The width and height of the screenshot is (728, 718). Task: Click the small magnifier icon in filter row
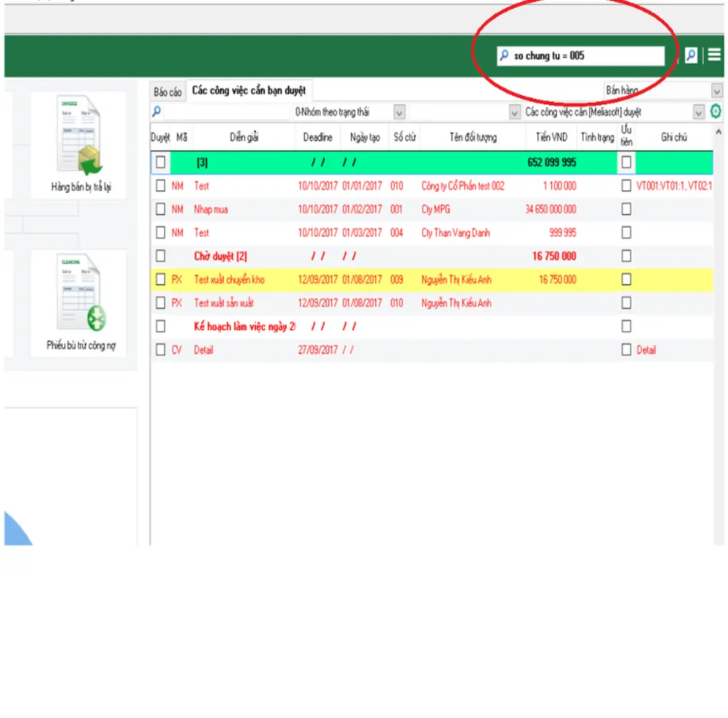pyautogui.click(x=155, y=112)
